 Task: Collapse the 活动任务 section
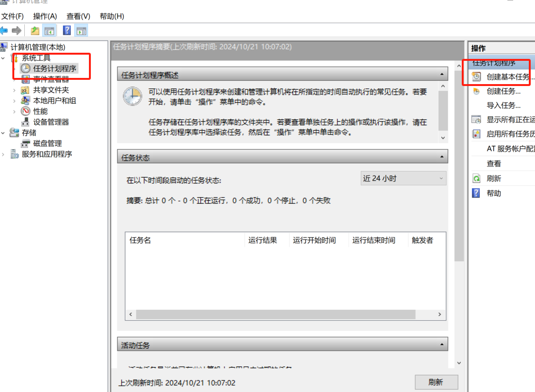click(x=442, y=344)
